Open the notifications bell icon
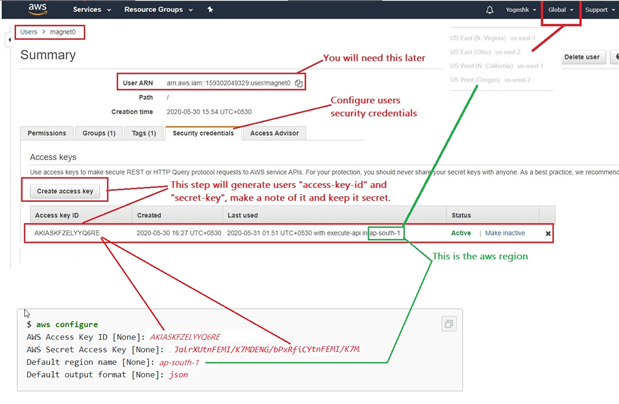 pyautogui.click(x=490, y=10)
